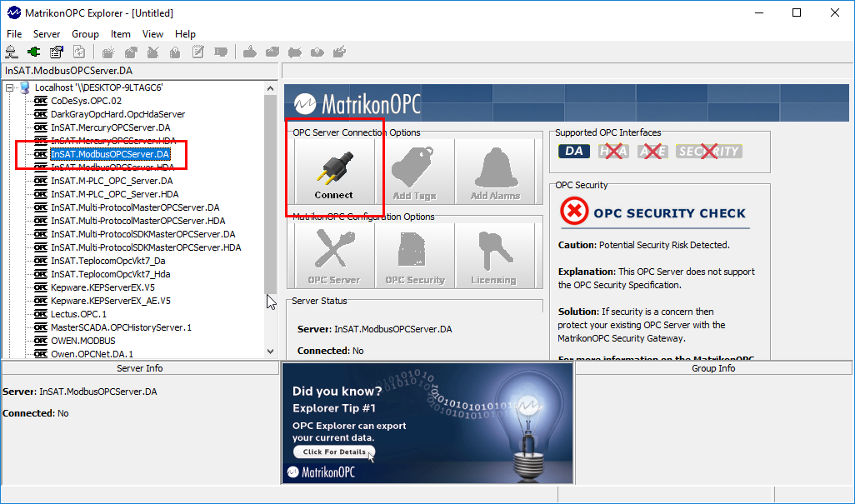
Task: Select Lectus.OPC.1 server in tree
Action: (78, 314)
